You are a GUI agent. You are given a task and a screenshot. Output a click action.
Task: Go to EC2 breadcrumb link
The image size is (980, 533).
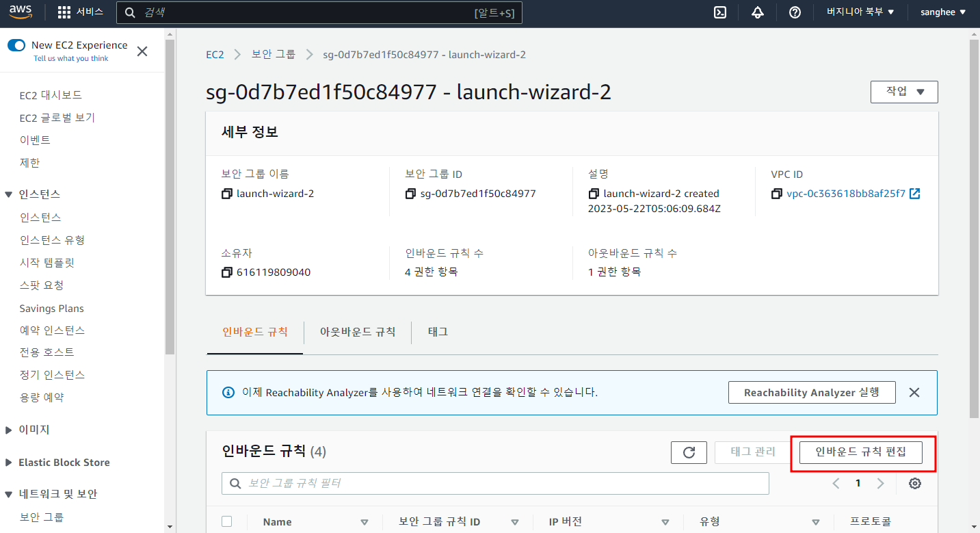click(x=215, y=55)
